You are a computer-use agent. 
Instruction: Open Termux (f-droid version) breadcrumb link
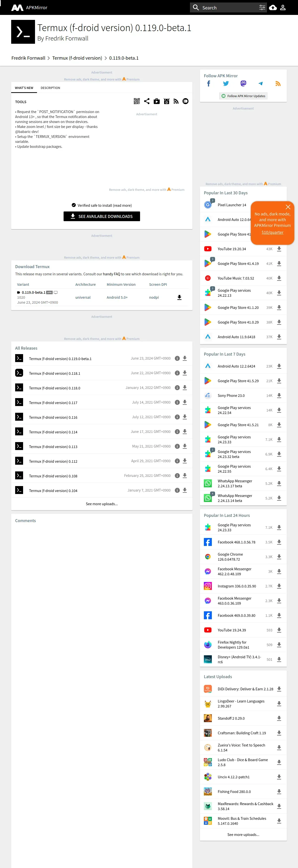(77, 58)
